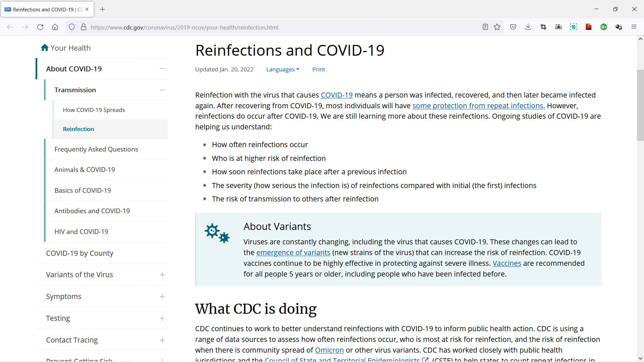Click the red PDF extension icon
This screenshot has width=644, height=362.
(x=588, y=27)
